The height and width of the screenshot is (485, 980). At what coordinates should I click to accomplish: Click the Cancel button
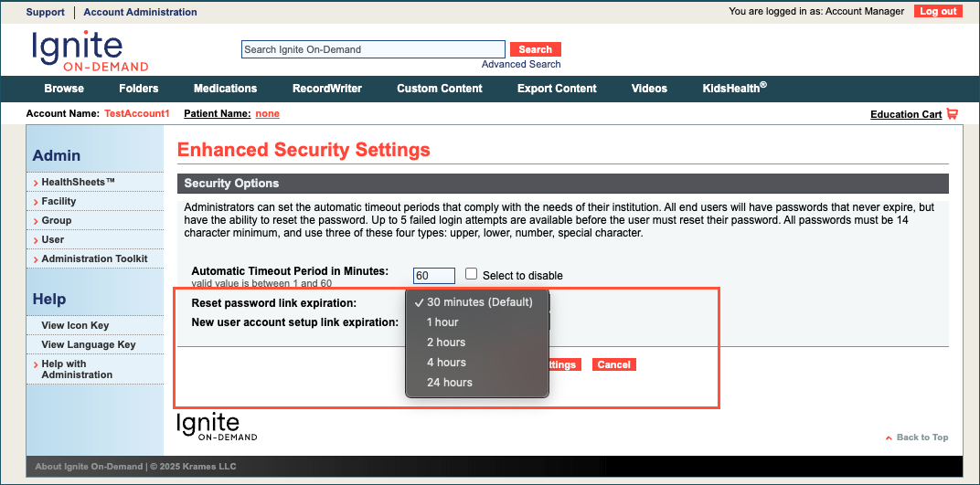(613, 364)
